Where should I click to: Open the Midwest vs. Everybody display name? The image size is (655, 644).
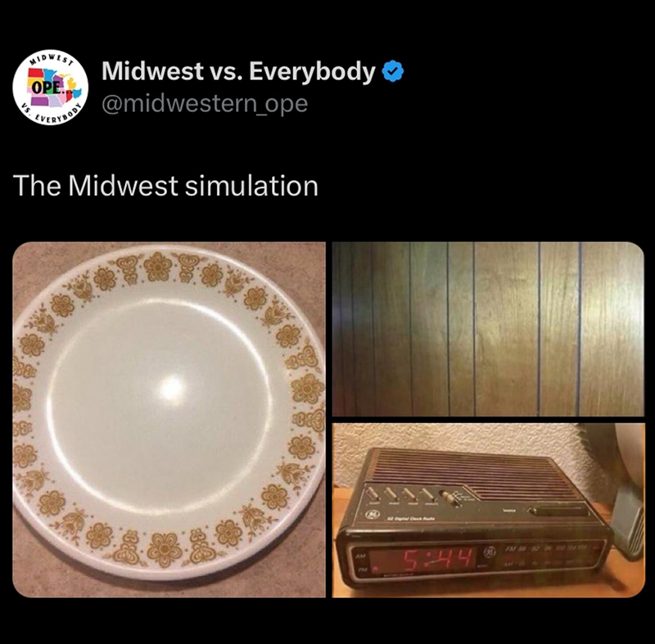[x=238, y=71]
